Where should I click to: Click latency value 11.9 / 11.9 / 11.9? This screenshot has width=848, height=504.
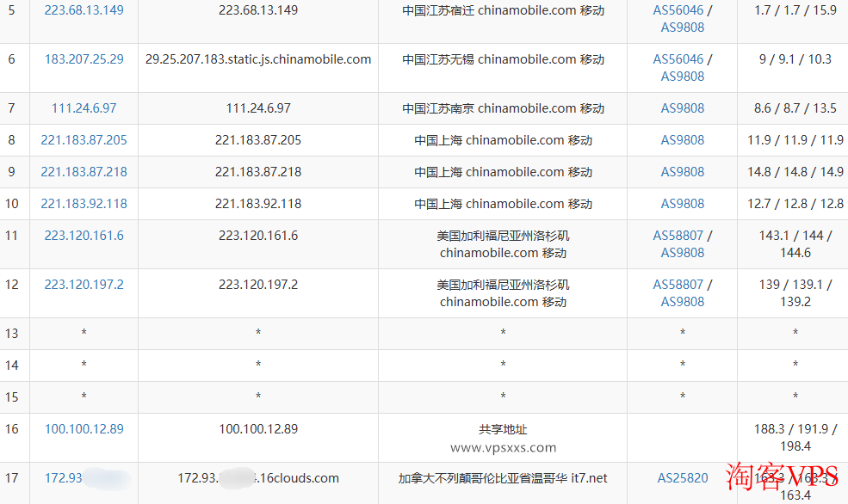[x=795, y=140]
